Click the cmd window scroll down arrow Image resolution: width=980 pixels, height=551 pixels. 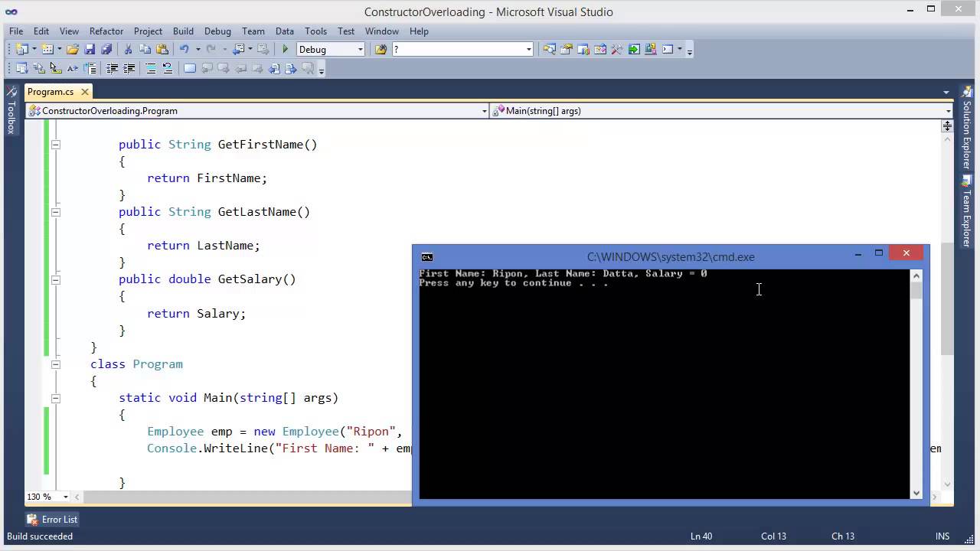[x=916, y=493]
